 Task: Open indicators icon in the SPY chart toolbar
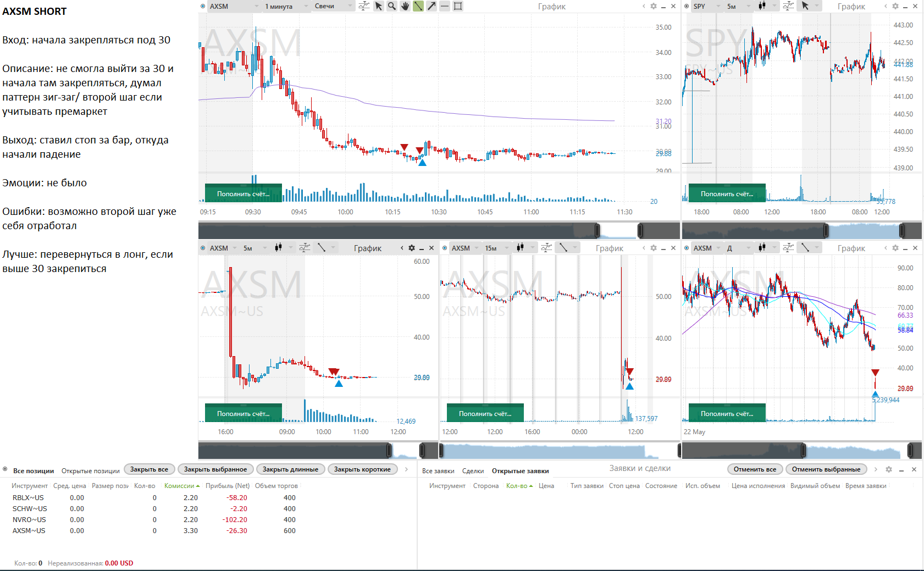pyautogui.click(x=788, y=6)
